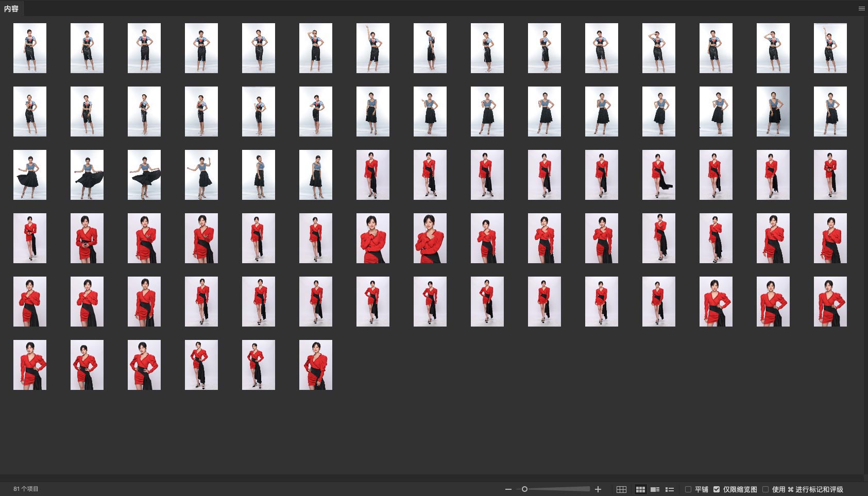Toggle the lock thumbnail grid icon

621,489
